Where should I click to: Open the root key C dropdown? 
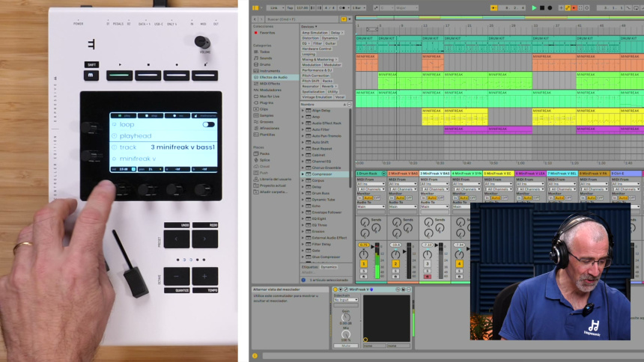(x=387, y=7)
